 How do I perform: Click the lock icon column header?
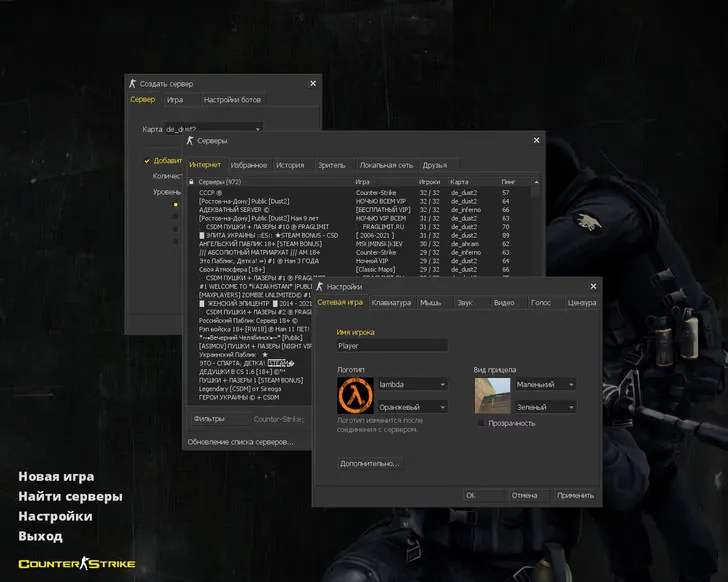191,182
